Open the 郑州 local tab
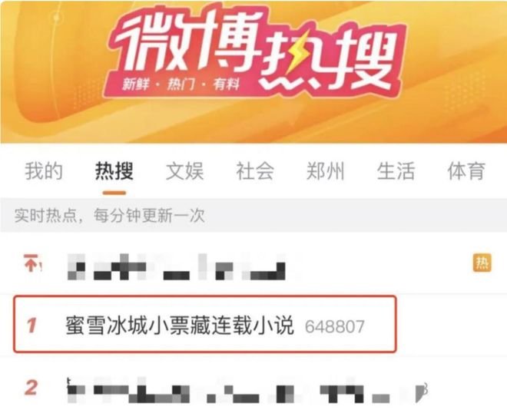Screen dimensions: 507x420 click(x=326, y=171)
